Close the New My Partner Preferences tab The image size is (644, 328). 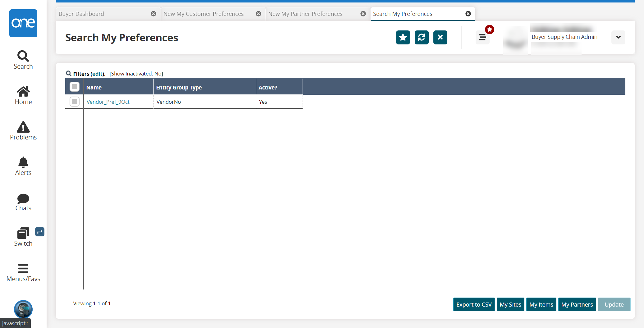[363, 14]
